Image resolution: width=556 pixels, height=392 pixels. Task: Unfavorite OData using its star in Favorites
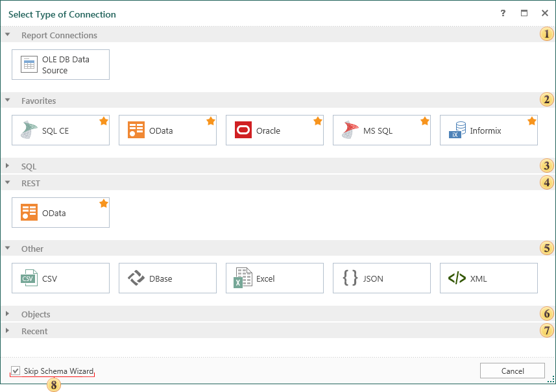tap(210, 121)
